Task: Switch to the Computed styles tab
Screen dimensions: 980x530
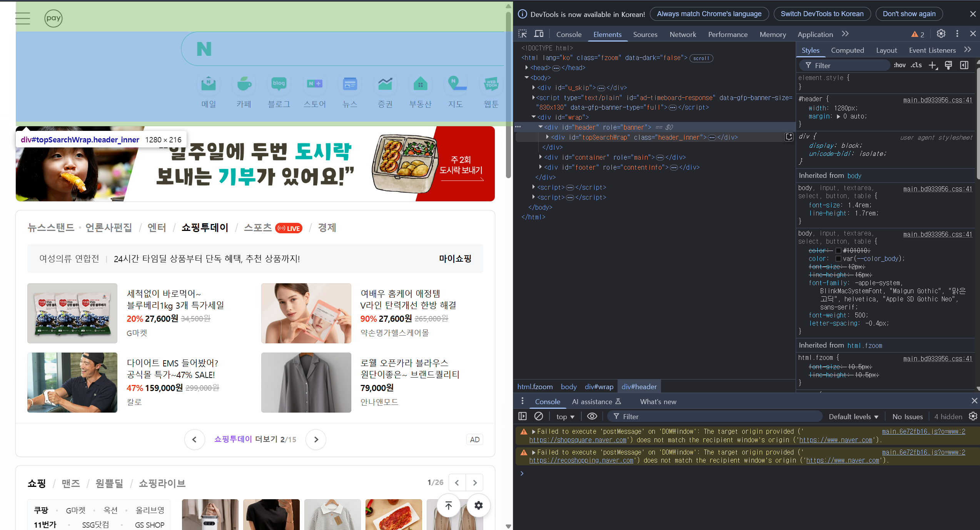Action: [x=847, y=50]
